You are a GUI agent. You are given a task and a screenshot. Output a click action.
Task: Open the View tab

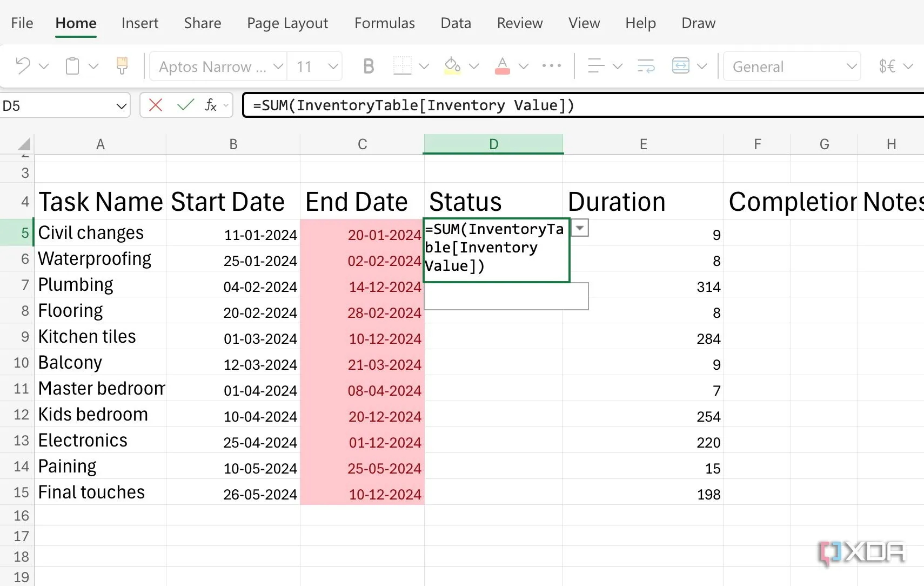click(x=584, y=23)
